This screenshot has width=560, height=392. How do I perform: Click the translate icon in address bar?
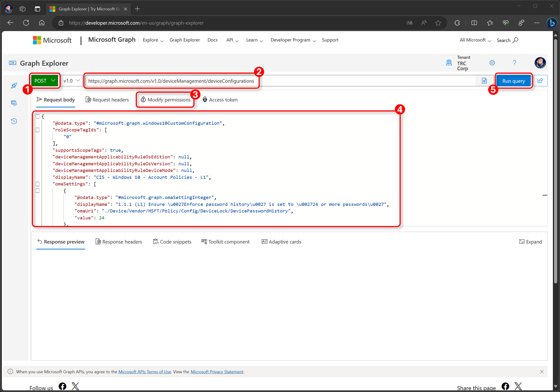click(x=410, y=23)
